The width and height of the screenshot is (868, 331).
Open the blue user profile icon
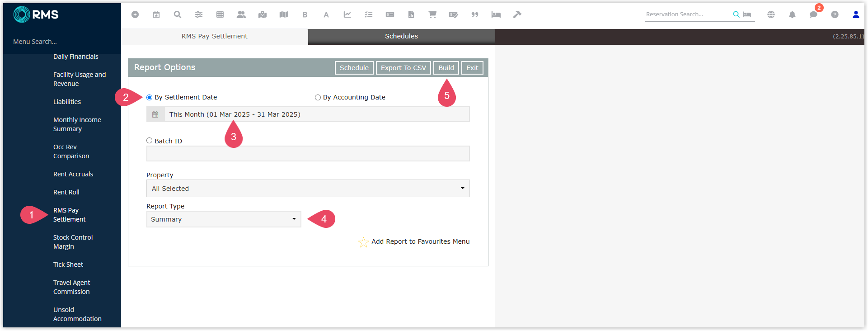(856, 14)
